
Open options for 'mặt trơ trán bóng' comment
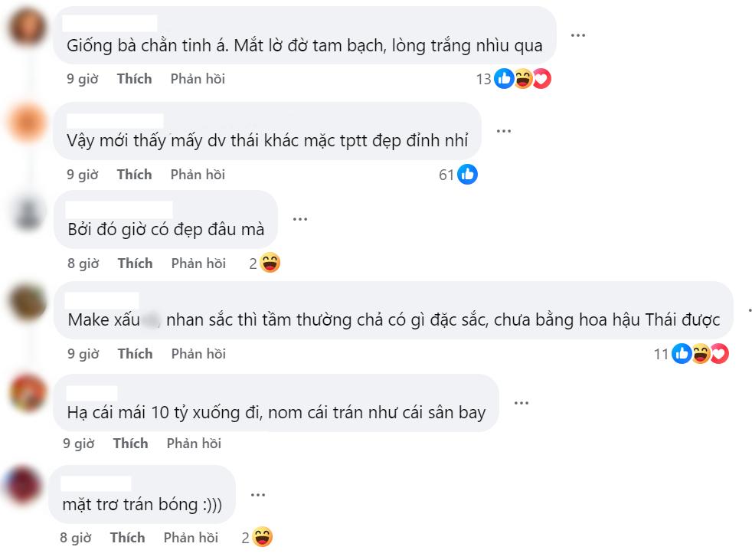(258, 495)
